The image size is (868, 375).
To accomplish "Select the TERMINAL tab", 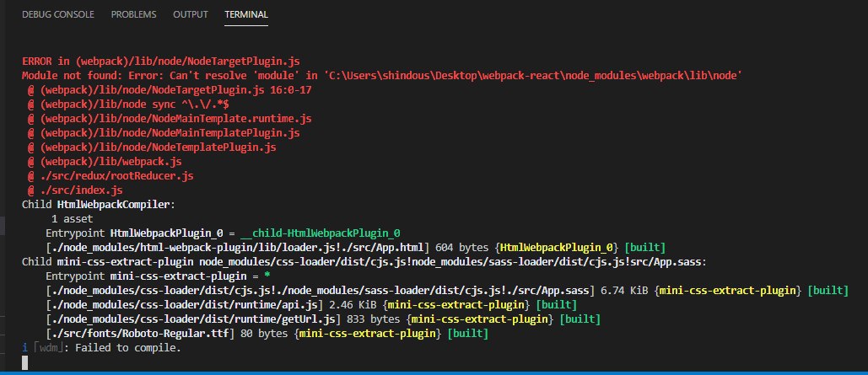I will coord(246,14).
